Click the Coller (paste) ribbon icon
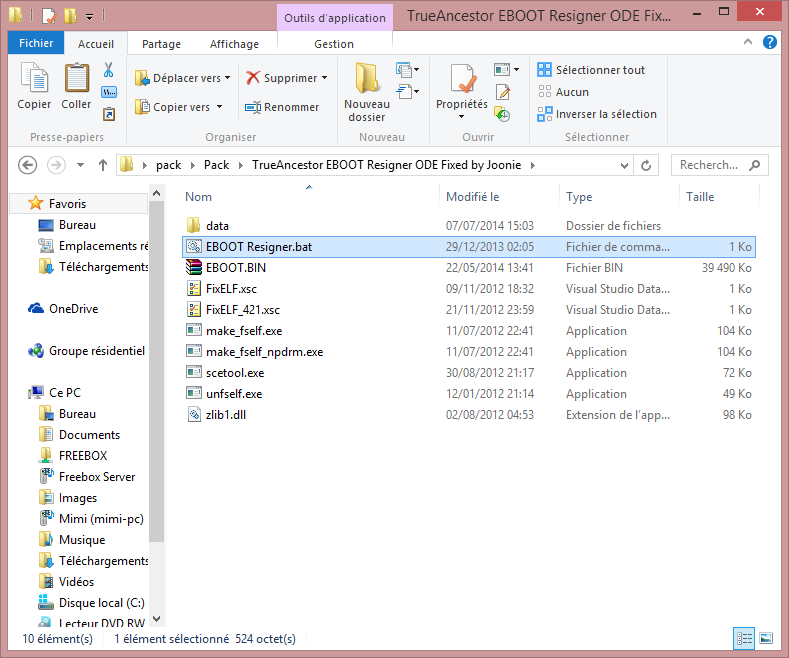This screenshot has width=789, height=658. click(76, 78)
